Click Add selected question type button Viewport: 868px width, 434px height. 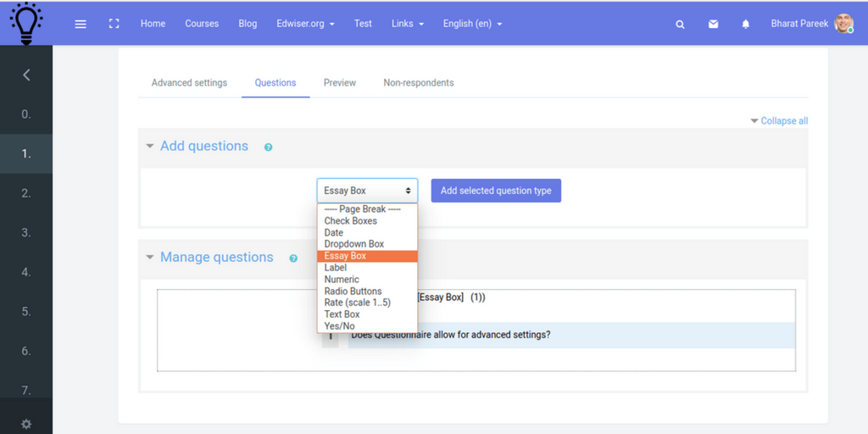(496, 191)
